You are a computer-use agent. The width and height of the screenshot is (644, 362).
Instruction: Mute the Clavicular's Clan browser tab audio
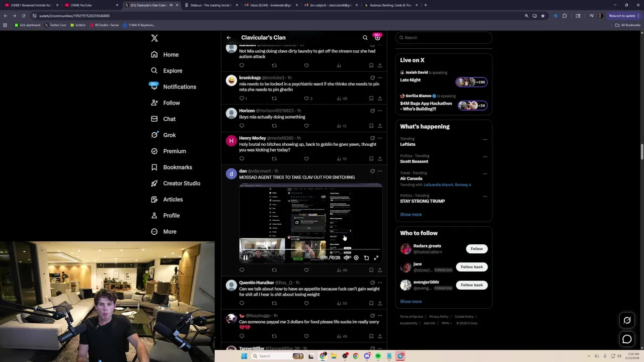171,5
